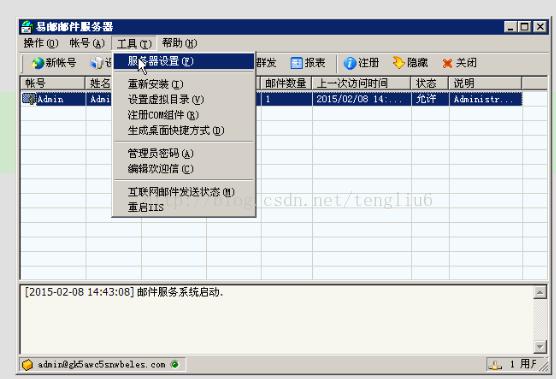
Task: Click the red X 关闭 icon
Action: coord(447,63)
